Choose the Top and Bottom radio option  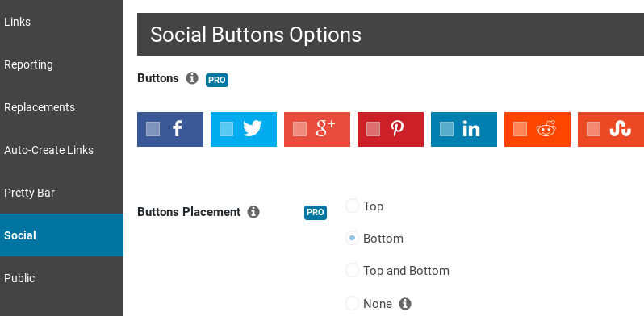pyautogui.click(x=352, y=270)
